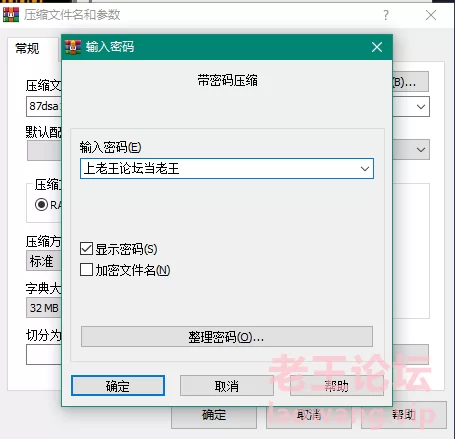Click the WinRAR icon in password dialog title
The image size is (455, 439).
(x=73, y=47)
